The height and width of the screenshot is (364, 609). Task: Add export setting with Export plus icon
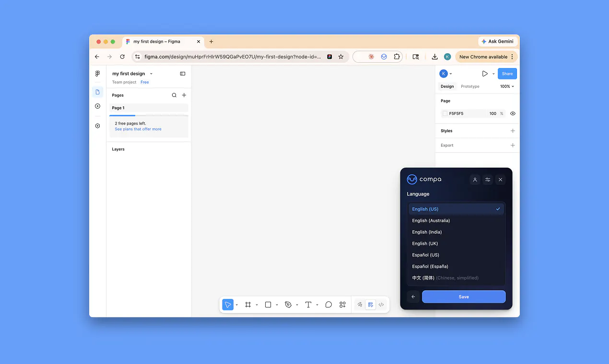click(x=513, y=145)
